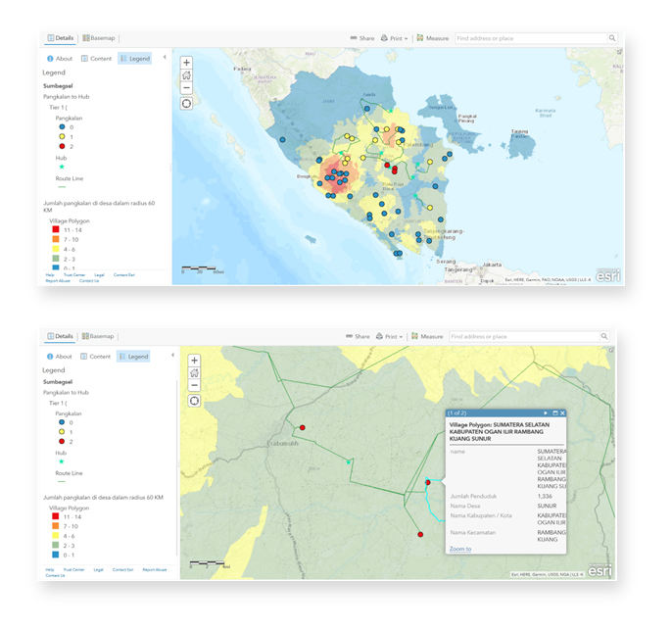672x630 pixels.
Task: Open About section in lower window
Action: pos(59,356)
